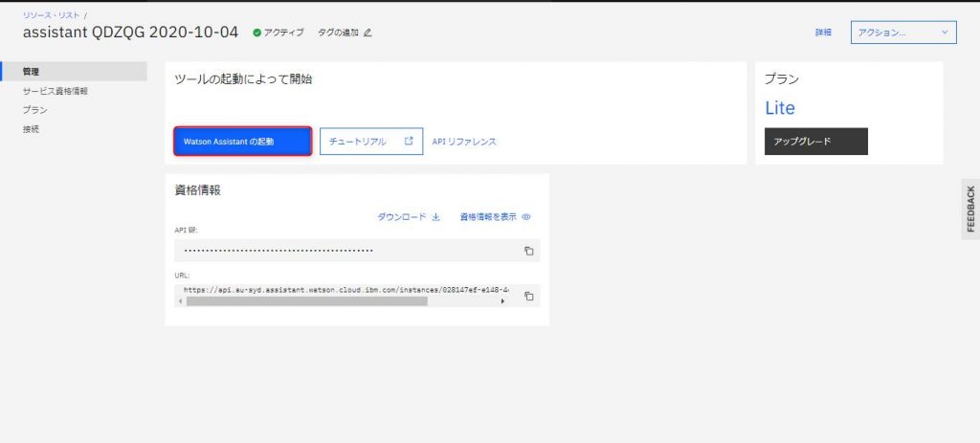Click 資格情報を表示 to show credentials
Viewport: 980px width, 443px height.
tap(488, 217)
